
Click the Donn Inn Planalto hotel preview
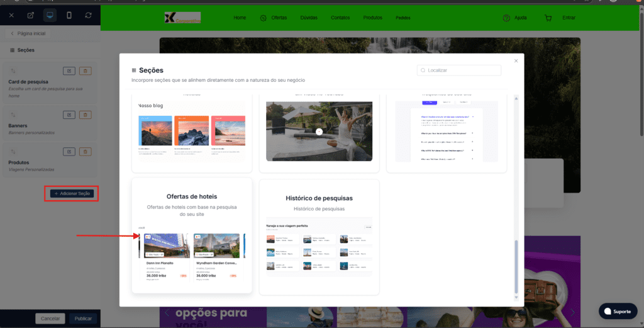(166, 257)
